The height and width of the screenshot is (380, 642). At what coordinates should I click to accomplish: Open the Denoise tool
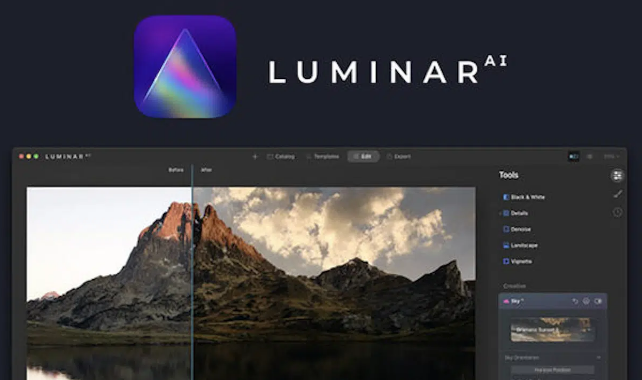[x=517, y=229]
